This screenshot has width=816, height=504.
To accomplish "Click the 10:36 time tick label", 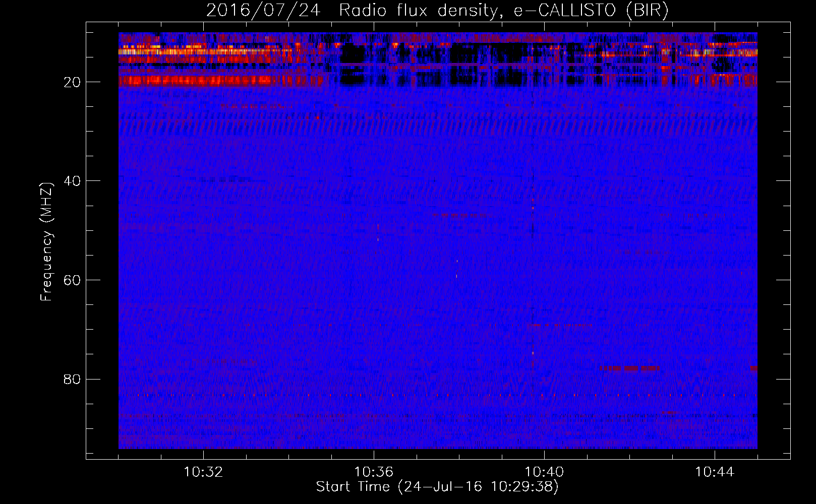I will coord(374,472).
